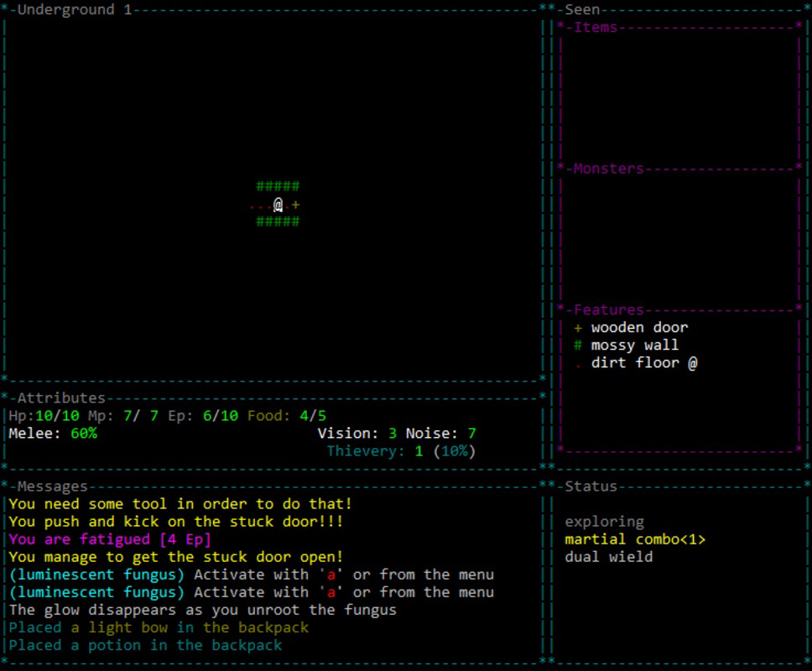Click the bottom row of mossy wall on map
The image size is (812, 671).
tap(278, 221)
